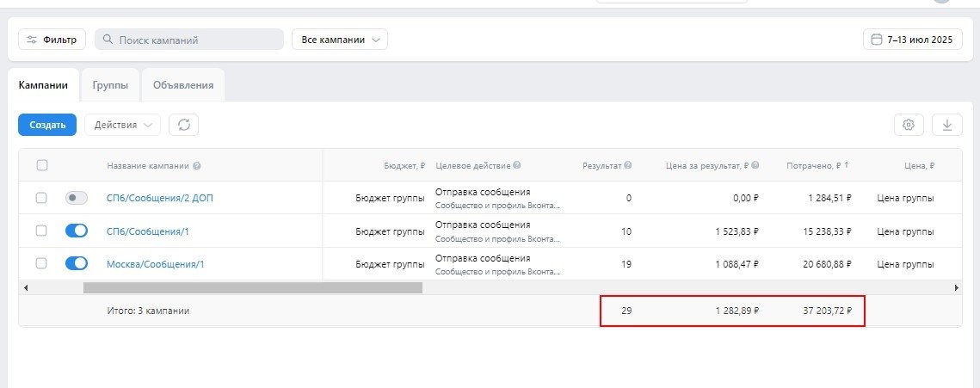
Task: Click help icon next to Цена за результат
Action: (755, 166)
